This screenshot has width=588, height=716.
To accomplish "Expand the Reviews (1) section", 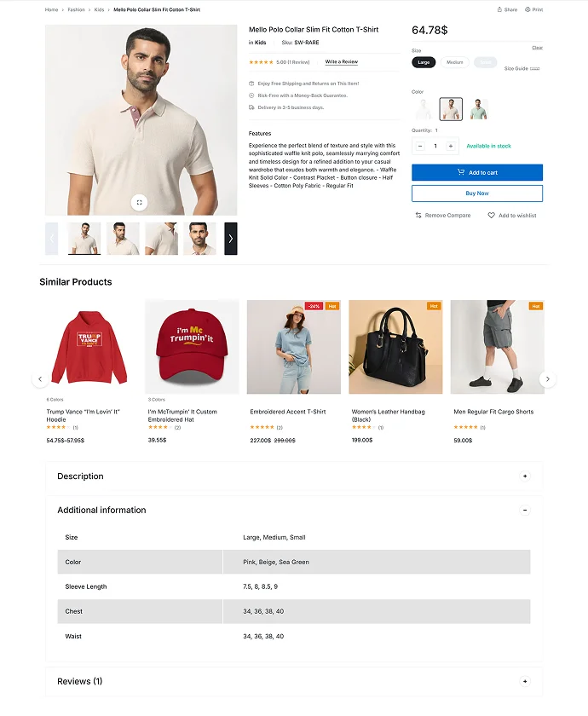I will [525, 681].
